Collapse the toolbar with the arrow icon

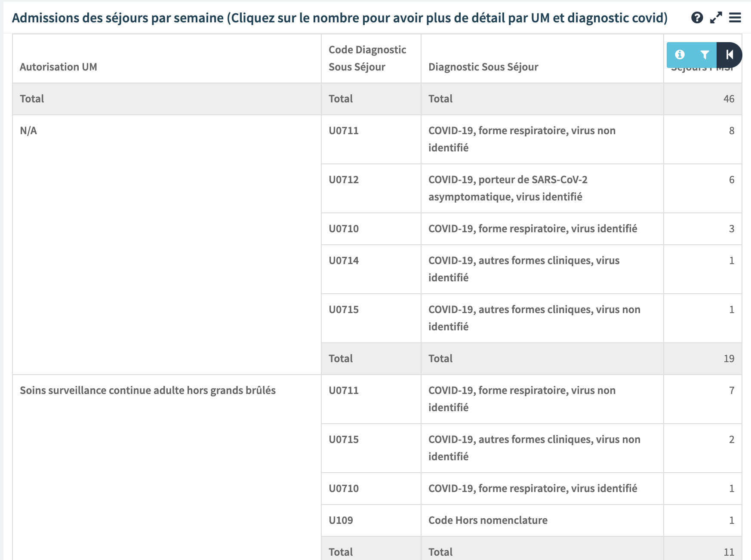729,55
